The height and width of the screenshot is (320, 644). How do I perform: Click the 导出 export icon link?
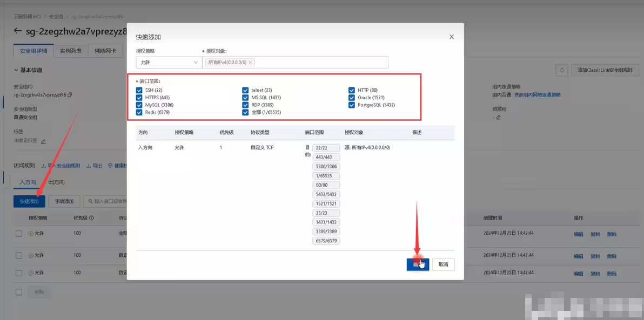[94, 166]
